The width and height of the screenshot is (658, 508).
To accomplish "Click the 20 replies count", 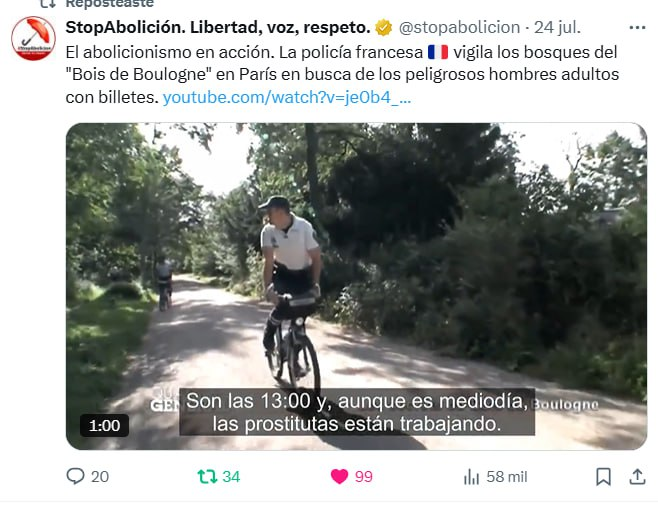I will tap(100, 477).
